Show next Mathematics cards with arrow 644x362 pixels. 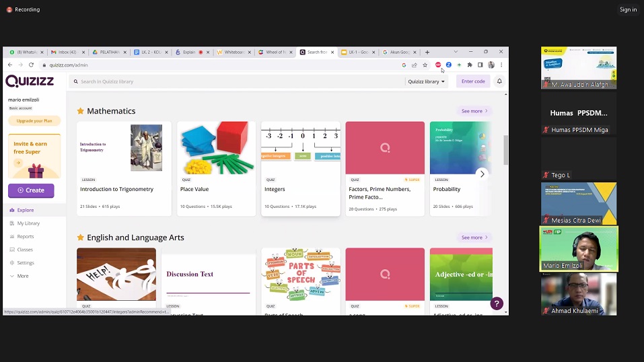tap(482, 174)
